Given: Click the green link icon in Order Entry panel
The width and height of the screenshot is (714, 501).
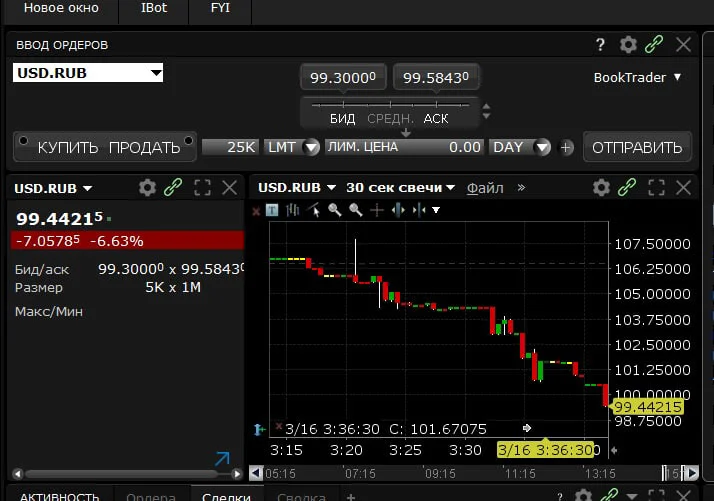Looking at the screenshot, I should [654, 44].
